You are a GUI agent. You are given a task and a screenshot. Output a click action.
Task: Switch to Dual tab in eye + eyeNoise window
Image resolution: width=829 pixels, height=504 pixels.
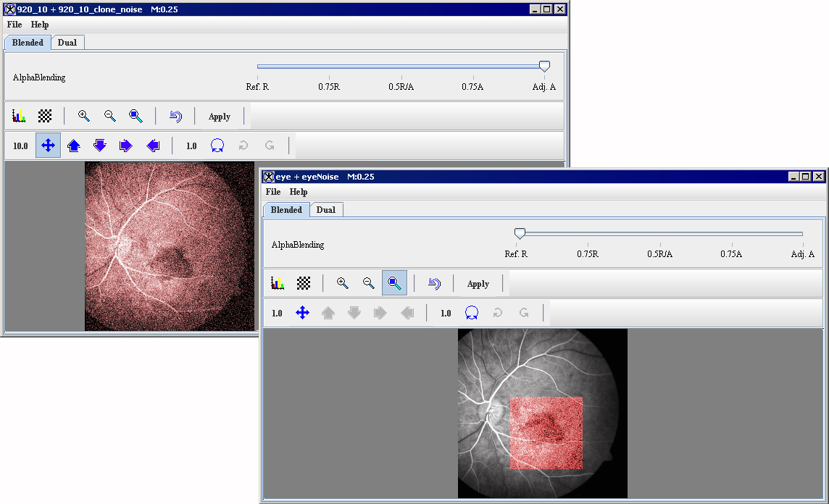click(326, 210)
